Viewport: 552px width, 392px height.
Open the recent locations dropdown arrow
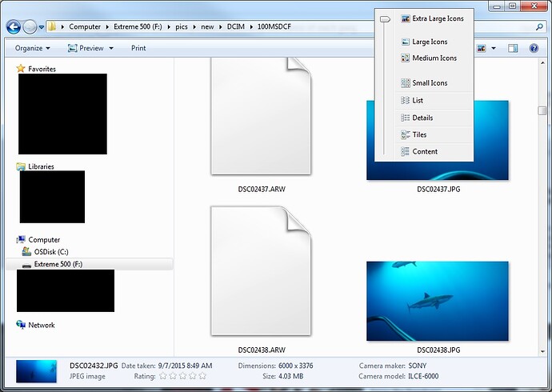pos(41,27)
